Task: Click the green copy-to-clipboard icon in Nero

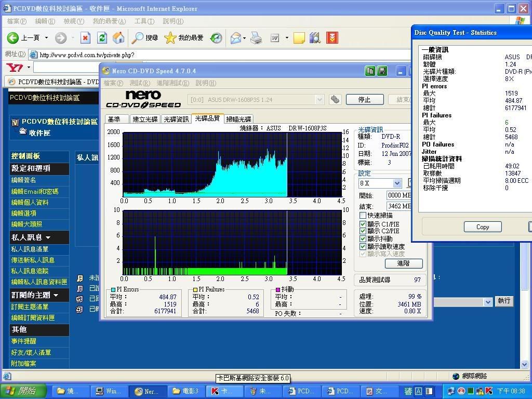Action: (x=370, y=71)
